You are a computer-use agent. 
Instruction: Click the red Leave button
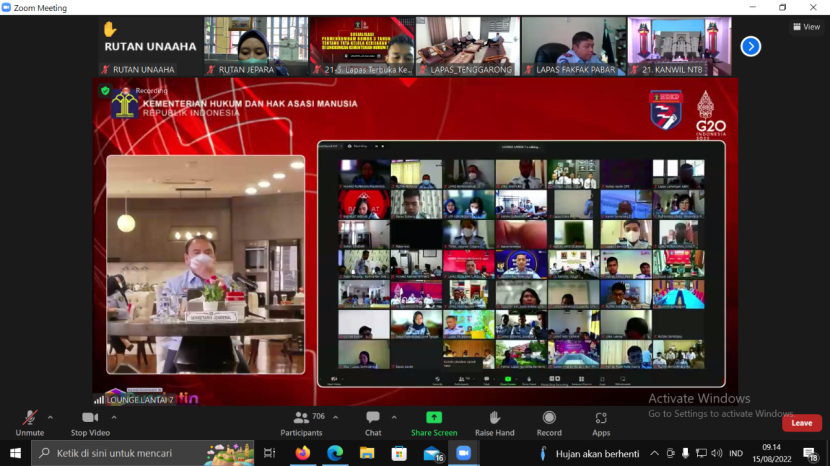[801, 423]
